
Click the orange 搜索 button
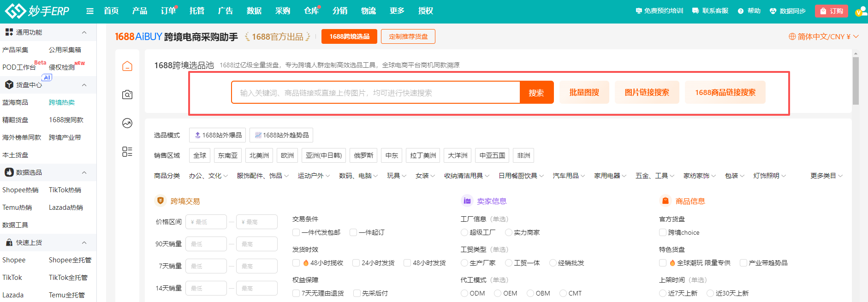tap(536, 93)
